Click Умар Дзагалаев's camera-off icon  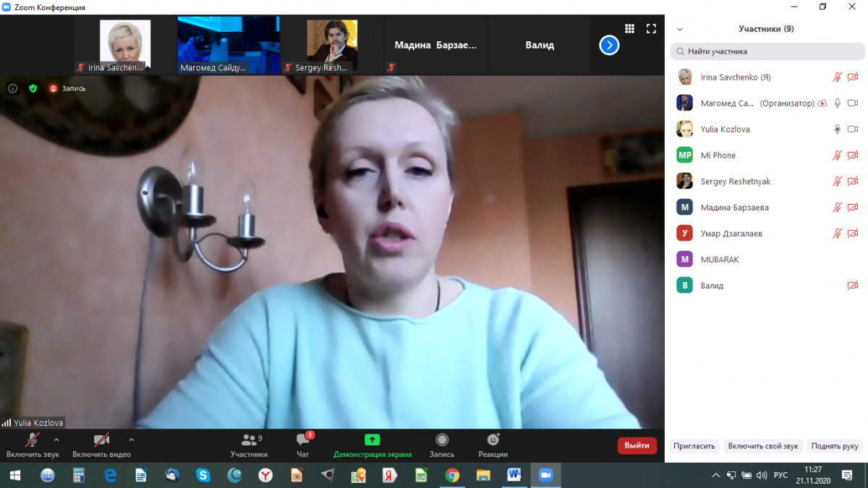tap(853, 233)
